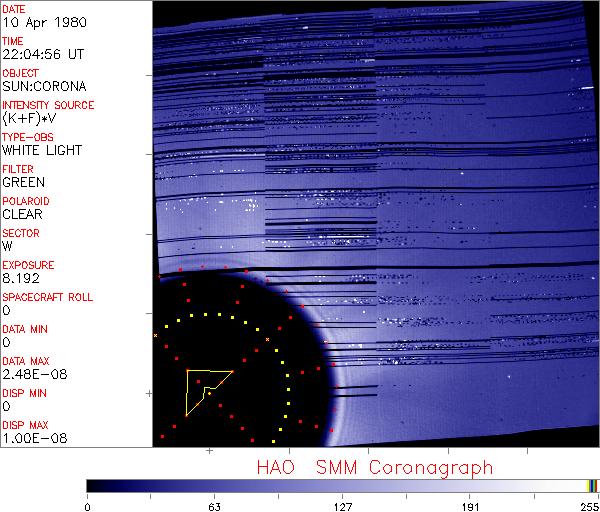600x512 pixels.
Task: Click the 22:04:56 UT time value
Action: coord(41,53)
